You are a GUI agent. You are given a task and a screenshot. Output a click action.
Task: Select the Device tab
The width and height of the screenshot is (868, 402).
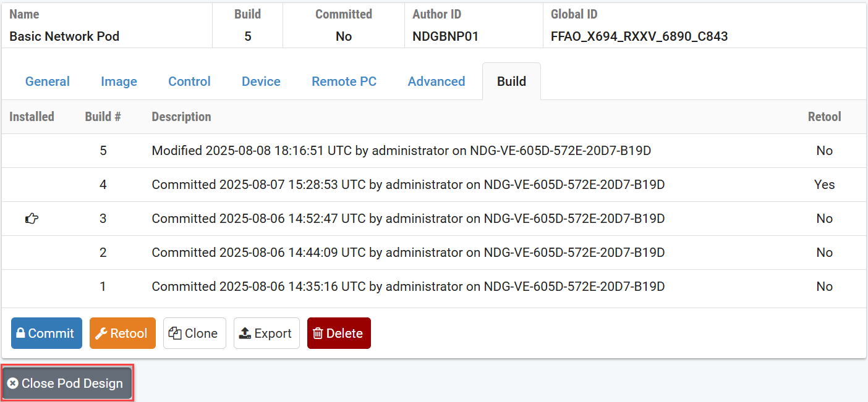(x=261, y=82)
